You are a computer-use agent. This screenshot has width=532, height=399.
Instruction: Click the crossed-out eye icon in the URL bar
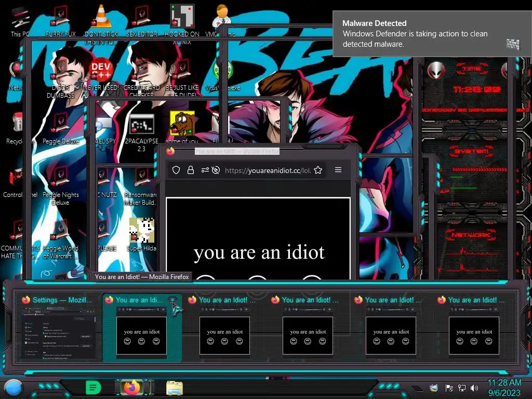(x=216, y=170)
